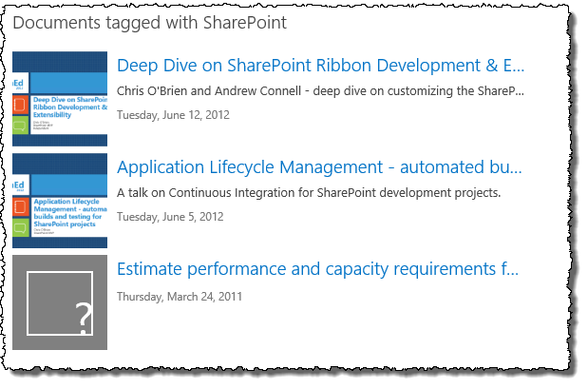Open the Deep Dive on SharePoint Ribbon link
The image size is (588, 389).
[x=320, y=66]
